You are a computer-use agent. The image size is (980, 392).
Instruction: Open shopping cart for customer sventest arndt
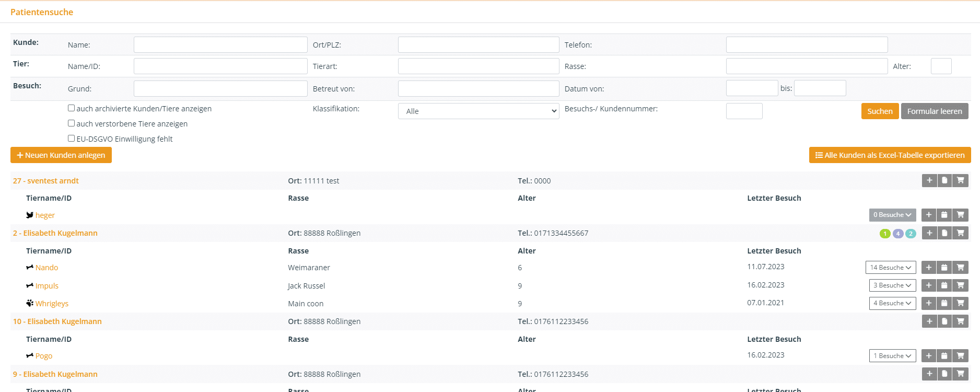tap(960, 180)
